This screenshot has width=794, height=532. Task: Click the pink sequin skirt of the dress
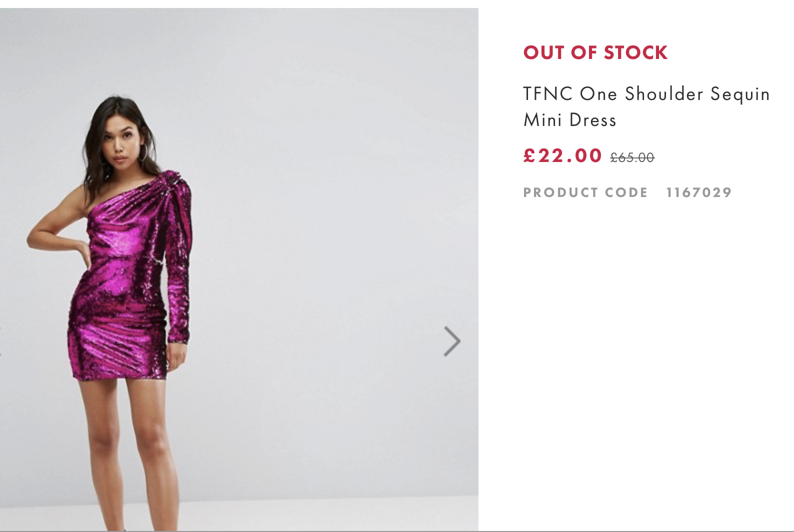click(x=117, y=345)
